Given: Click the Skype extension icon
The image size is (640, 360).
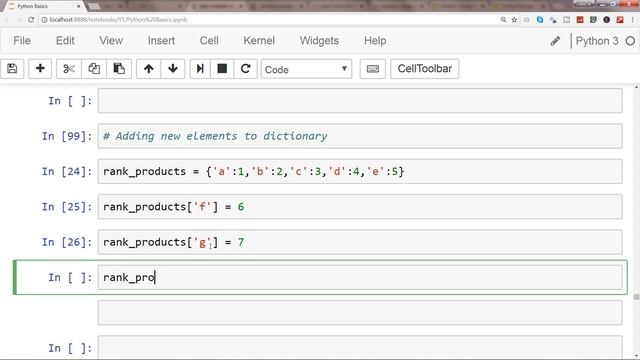Looking at the screenshot, I should pos(540,20).
